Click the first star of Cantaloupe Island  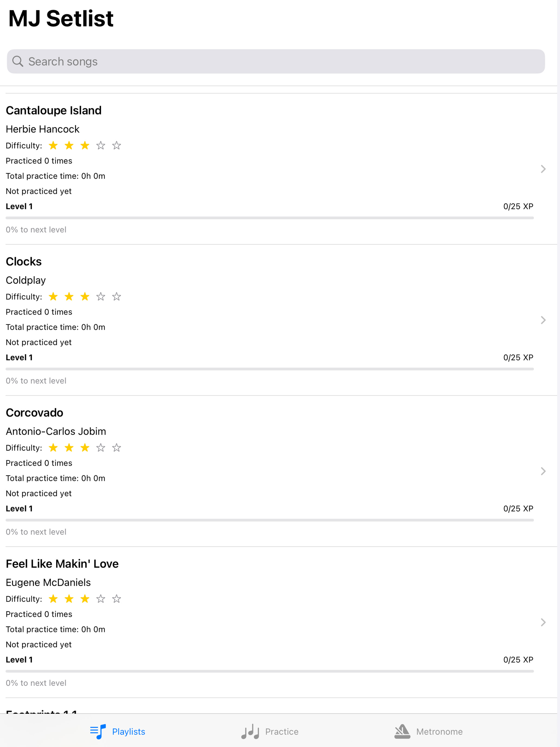(53, 145)
